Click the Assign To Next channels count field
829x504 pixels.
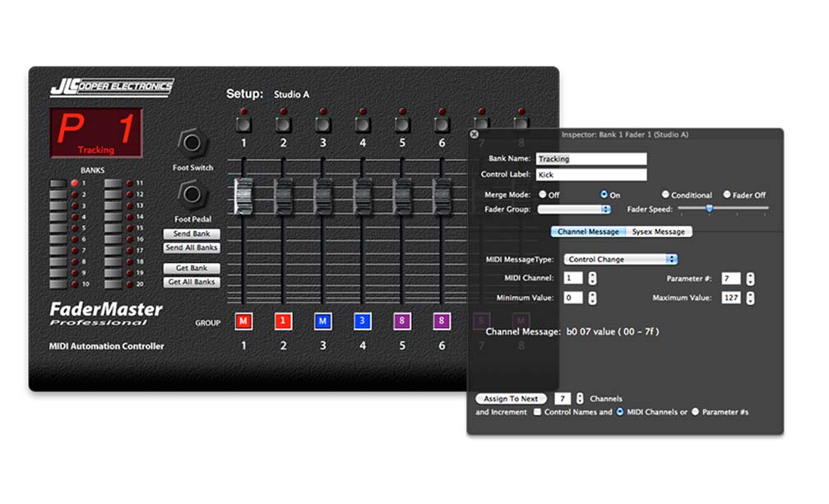563,398
